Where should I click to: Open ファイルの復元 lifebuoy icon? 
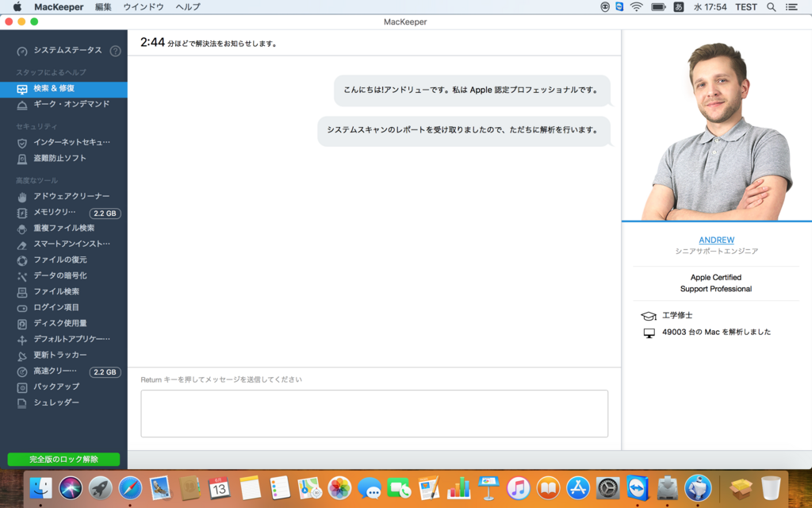tap(21, 260)
